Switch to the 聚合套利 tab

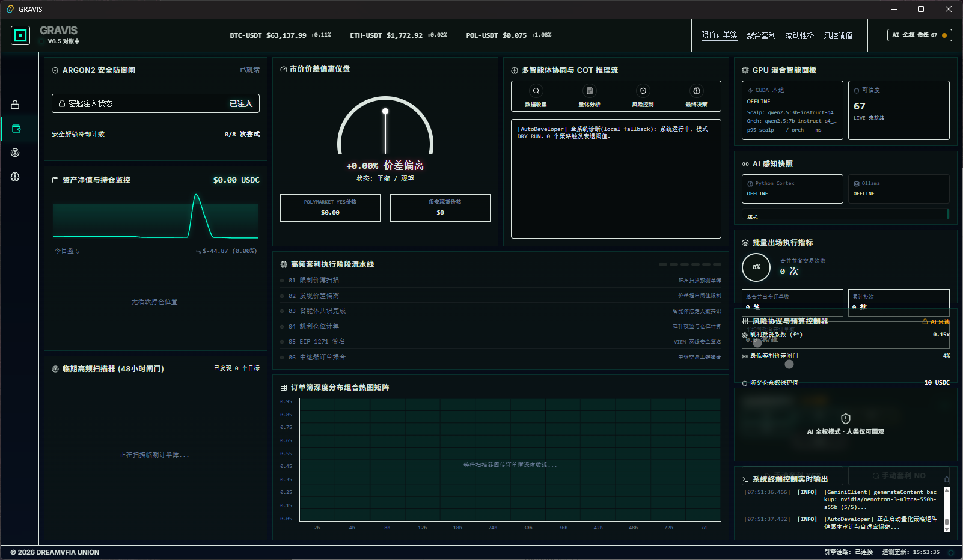click(761, 35)
